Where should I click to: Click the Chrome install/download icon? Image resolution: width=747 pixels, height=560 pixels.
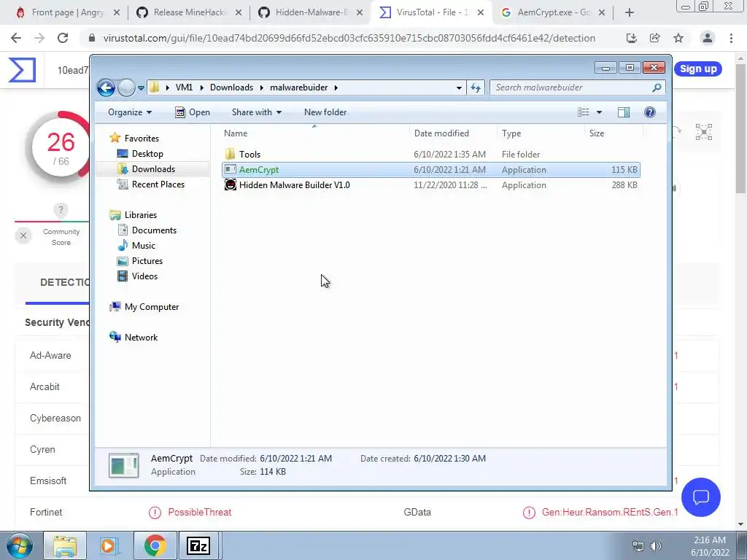632,38
